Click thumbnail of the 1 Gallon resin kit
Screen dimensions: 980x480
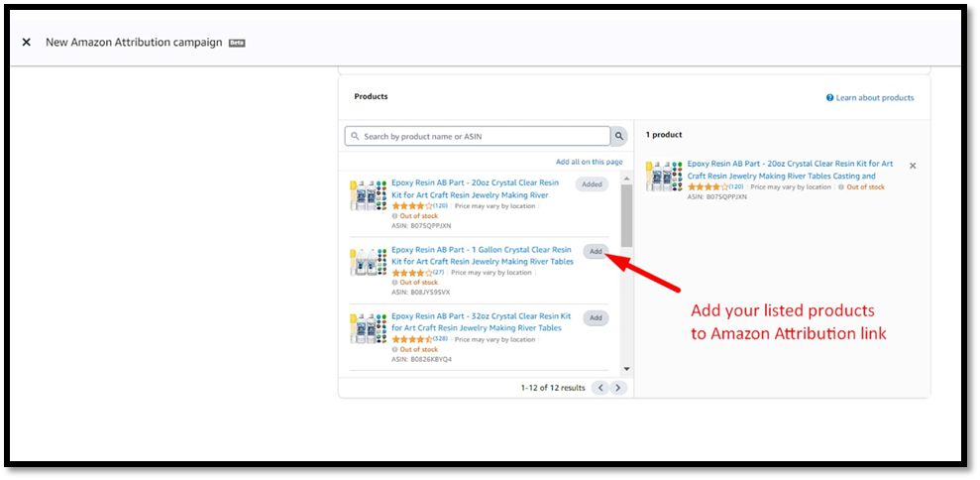point(369,262)
